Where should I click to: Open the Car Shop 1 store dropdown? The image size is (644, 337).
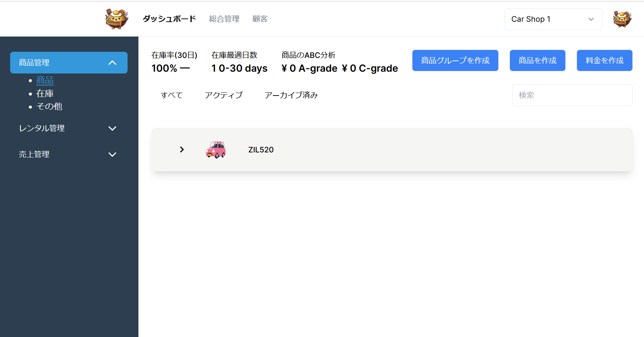coord(553,19)
